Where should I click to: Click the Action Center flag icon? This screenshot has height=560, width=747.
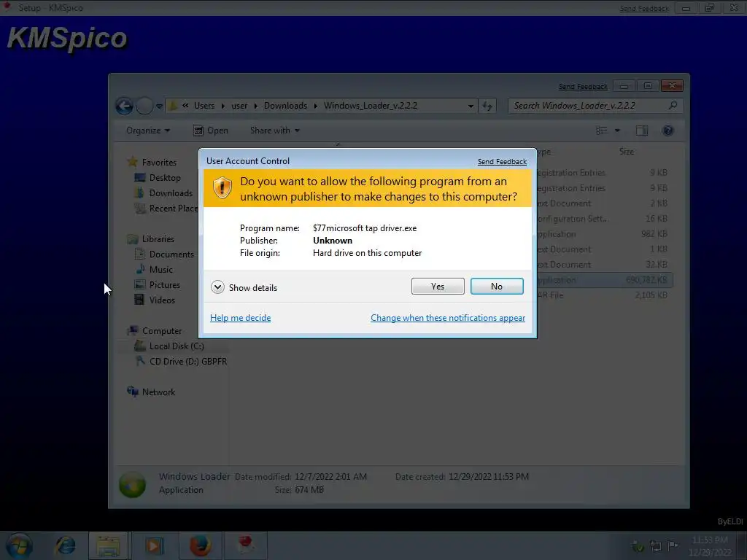point(673,545)
